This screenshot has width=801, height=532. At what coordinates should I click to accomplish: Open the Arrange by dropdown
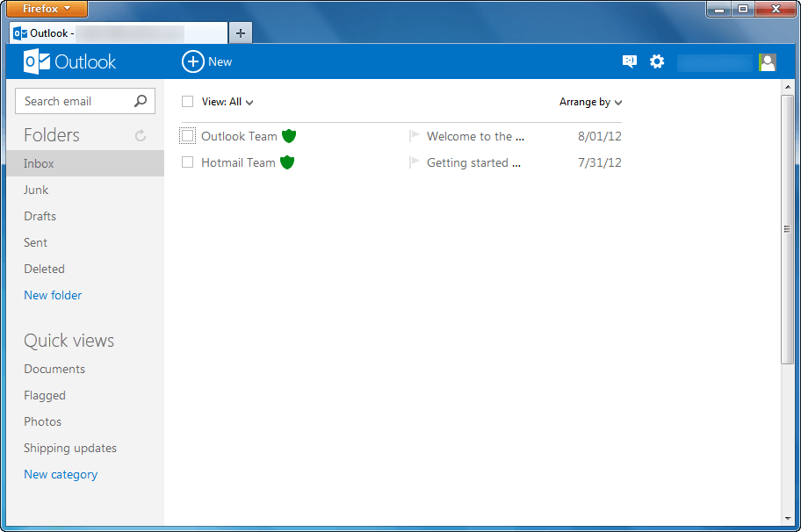pos(589,102)
